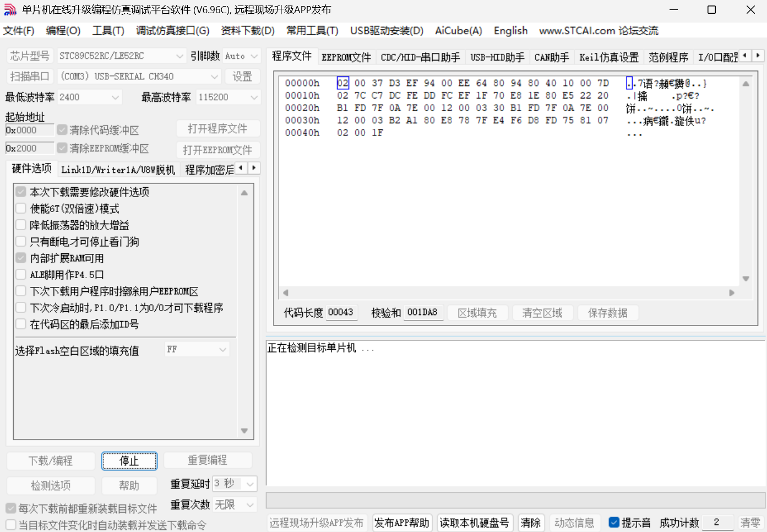767x532 pixels.
Task: Toggle 每次下载前都重新装载目标文件 checkbox
Action: (x=11, y=508)
